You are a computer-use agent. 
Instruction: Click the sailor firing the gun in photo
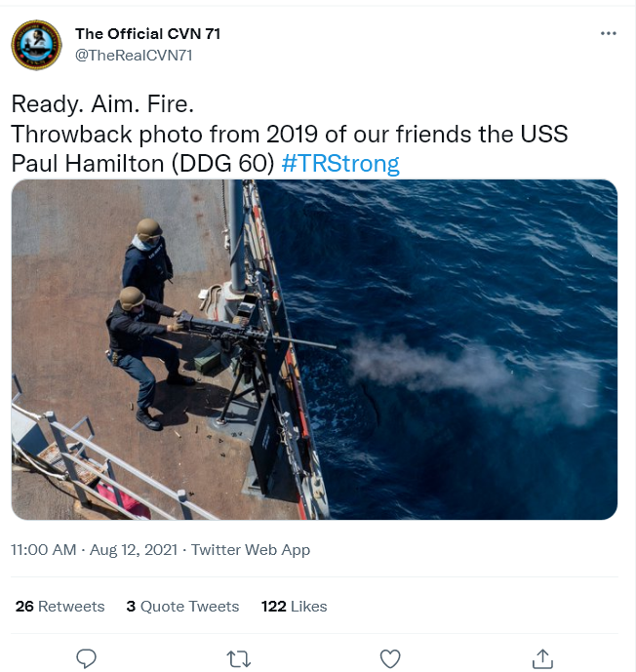[141, 356]
